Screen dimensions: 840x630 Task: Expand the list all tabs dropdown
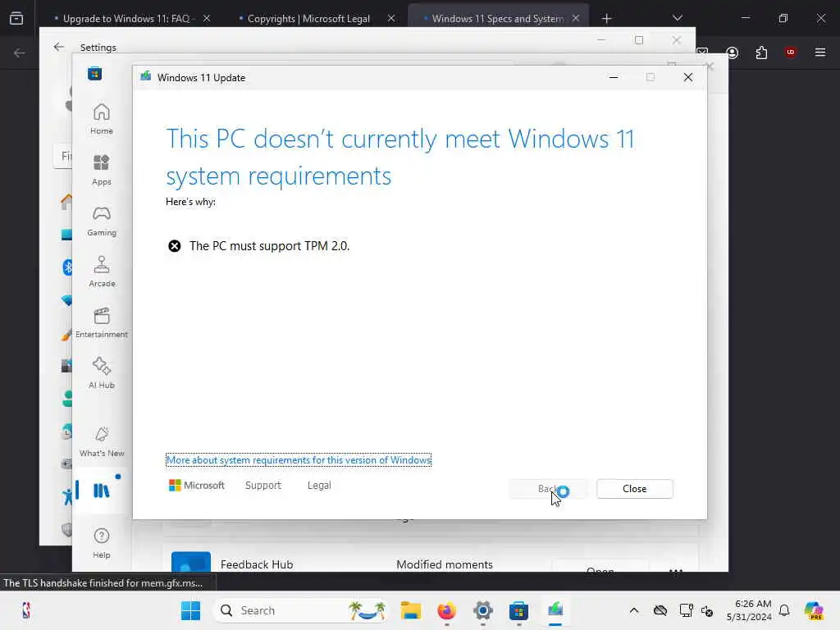coord(677,18)
